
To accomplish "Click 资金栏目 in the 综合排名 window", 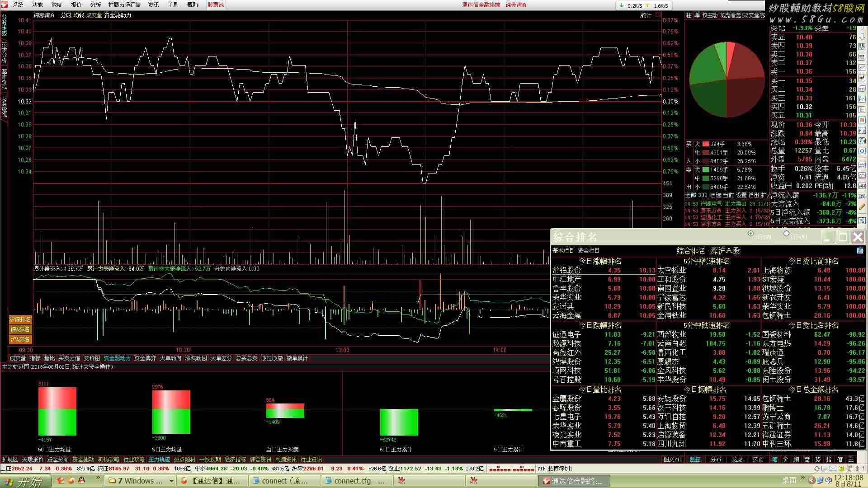I will pos(589,251).
